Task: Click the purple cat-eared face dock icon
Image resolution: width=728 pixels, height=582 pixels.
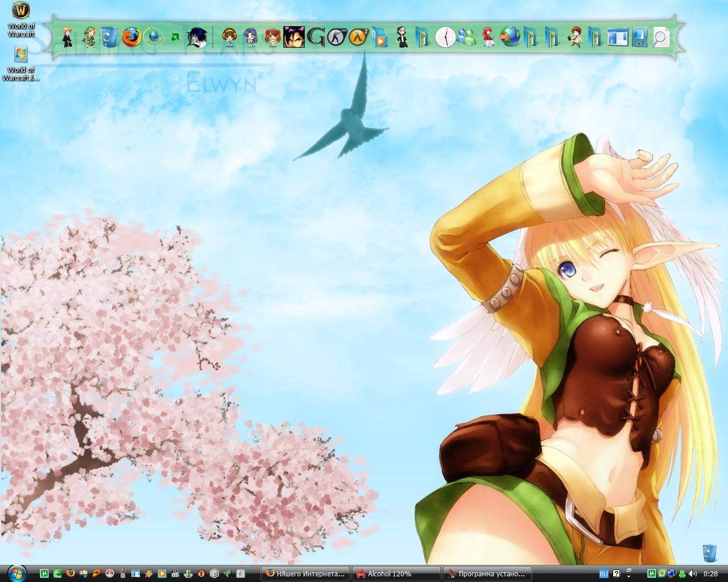Action: (x=294, y=37)
